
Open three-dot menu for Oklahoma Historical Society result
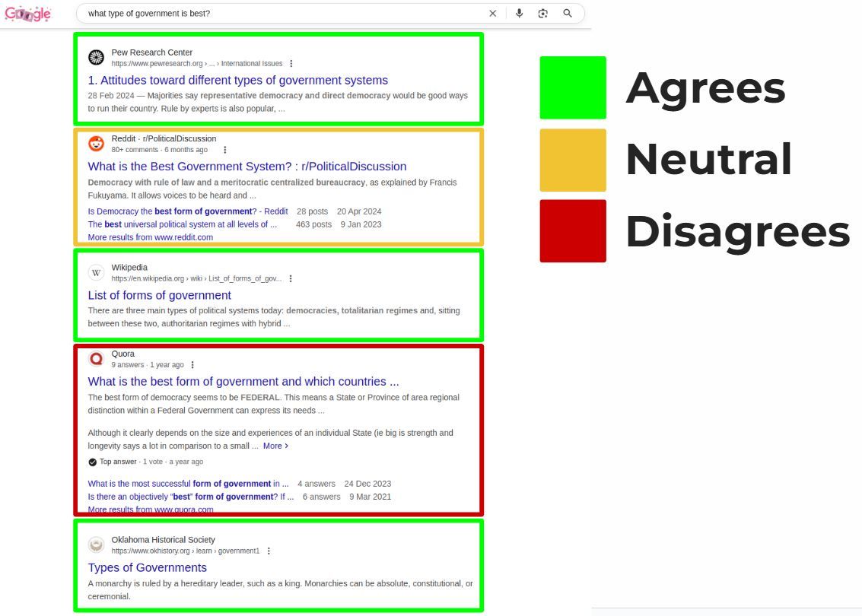click(x=269, y=551)
